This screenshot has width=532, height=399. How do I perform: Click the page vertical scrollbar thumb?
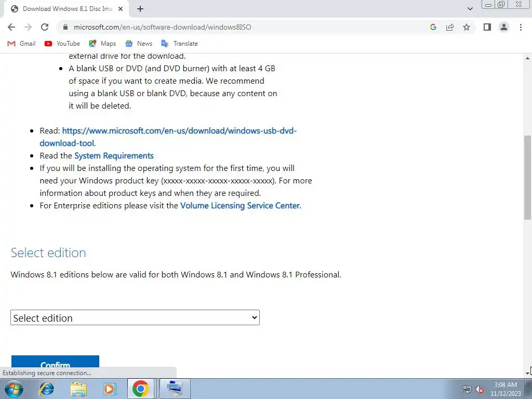(528, 178)
